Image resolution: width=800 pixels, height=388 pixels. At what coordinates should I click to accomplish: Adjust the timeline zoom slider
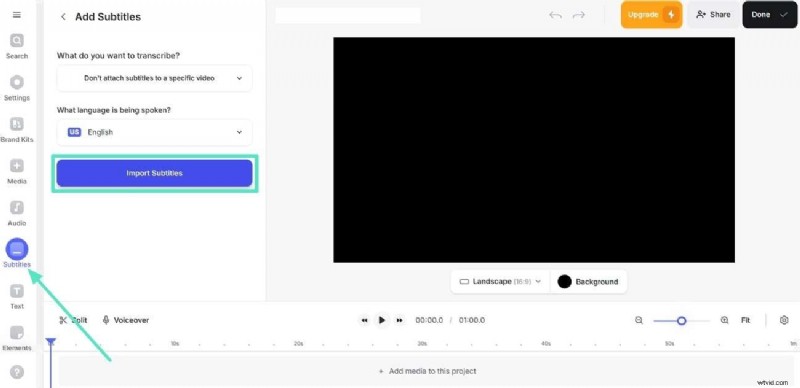click(681, 321)
